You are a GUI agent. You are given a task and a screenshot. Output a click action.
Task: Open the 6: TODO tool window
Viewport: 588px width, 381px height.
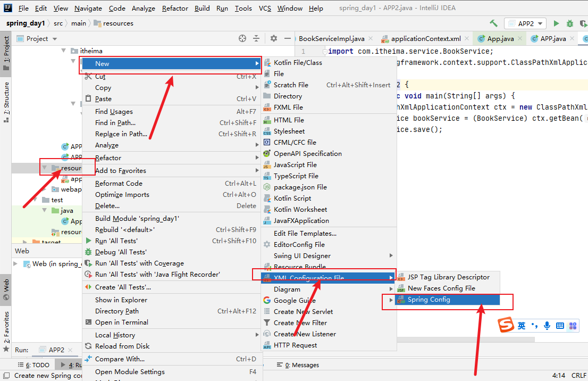click(x=33, y=365)
